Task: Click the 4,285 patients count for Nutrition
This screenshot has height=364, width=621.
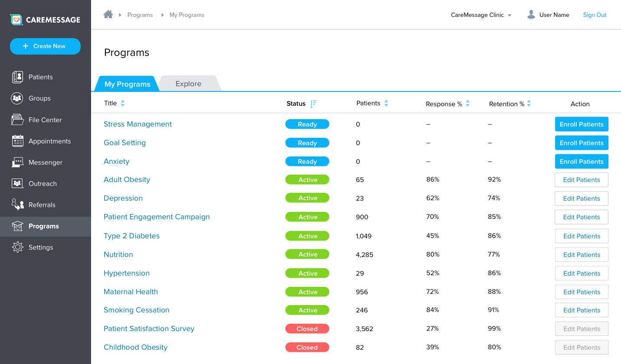Action: tap(364, 255)
